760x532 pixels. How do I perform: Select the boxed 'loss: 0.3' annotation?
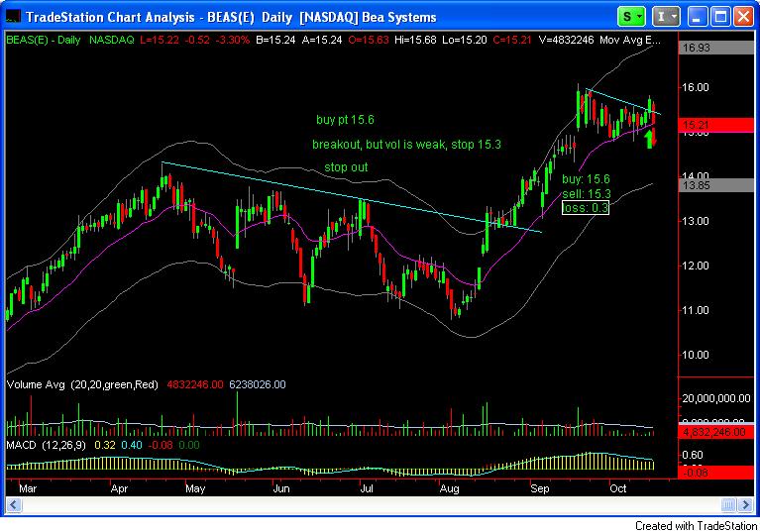click(x=586, y=208)
